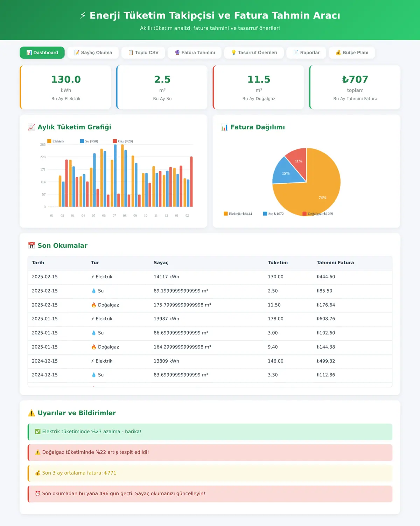
Task: Click the Tahmini Fatura column header
Action: click(x=335, y=263)
